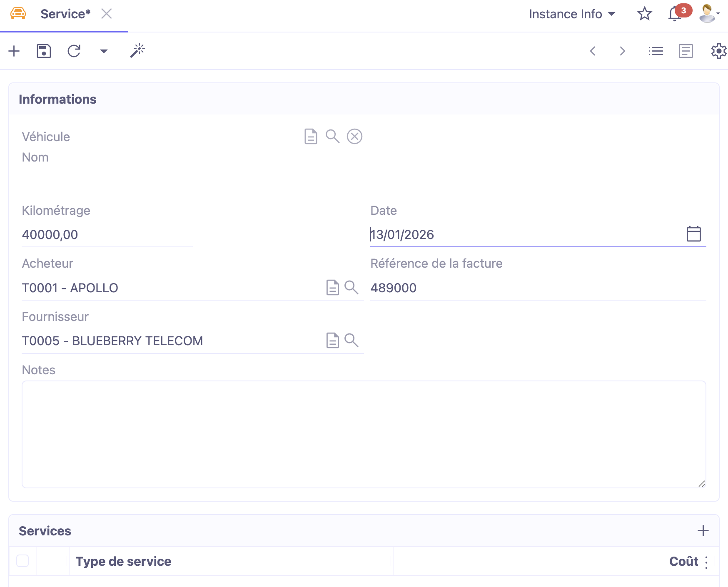Click into the Notes text area

pyautogui.click(x=364, y=434)
